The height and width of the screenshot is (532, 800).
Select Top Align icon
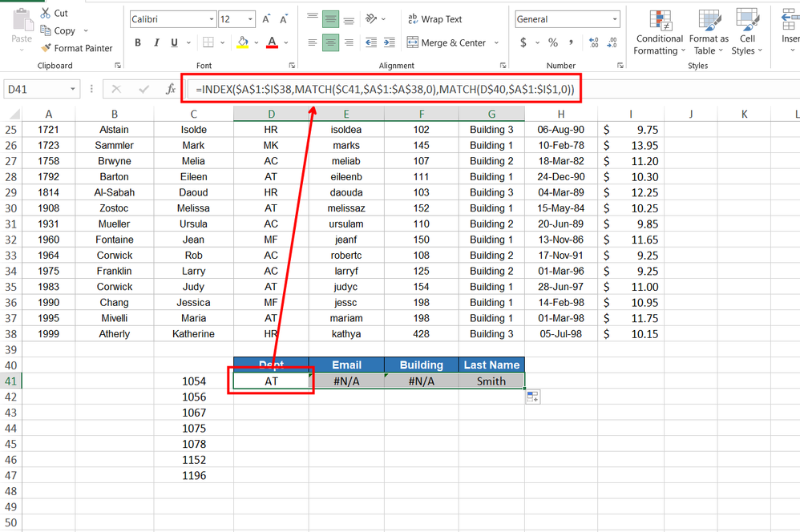pos(313,19)
